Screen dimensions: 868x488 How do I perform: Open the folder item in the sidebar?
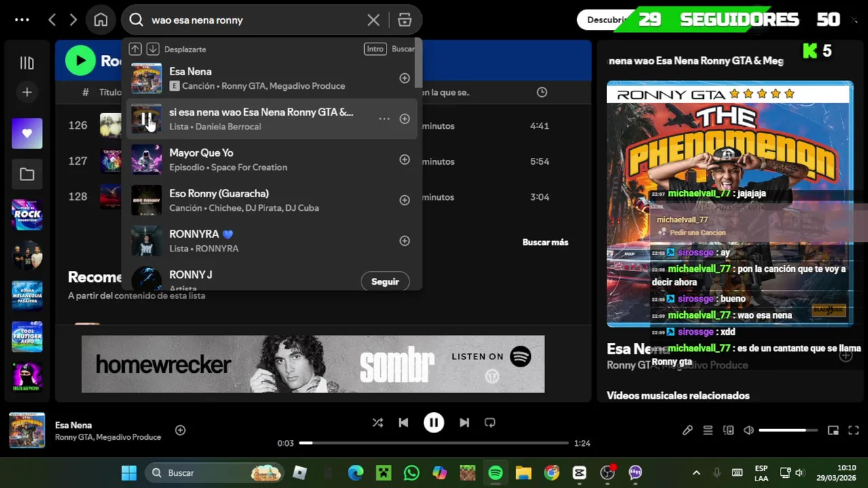27,174
